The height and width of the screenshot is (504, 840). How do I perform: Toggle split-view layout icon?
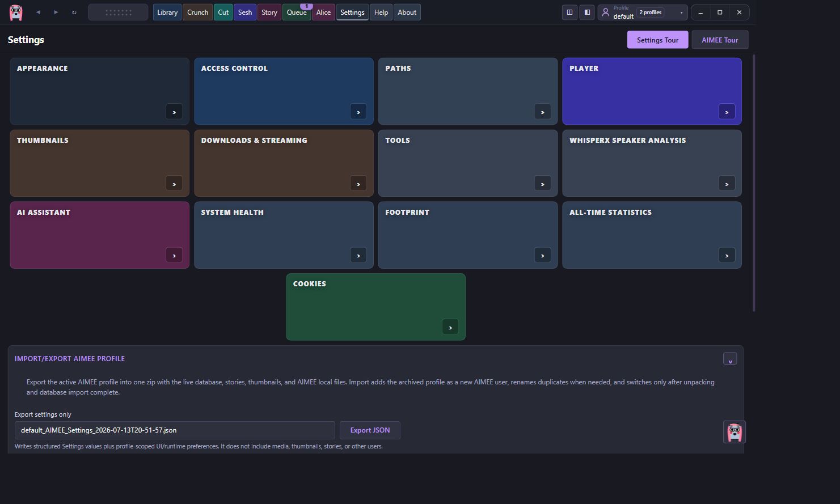coord(569,12)
